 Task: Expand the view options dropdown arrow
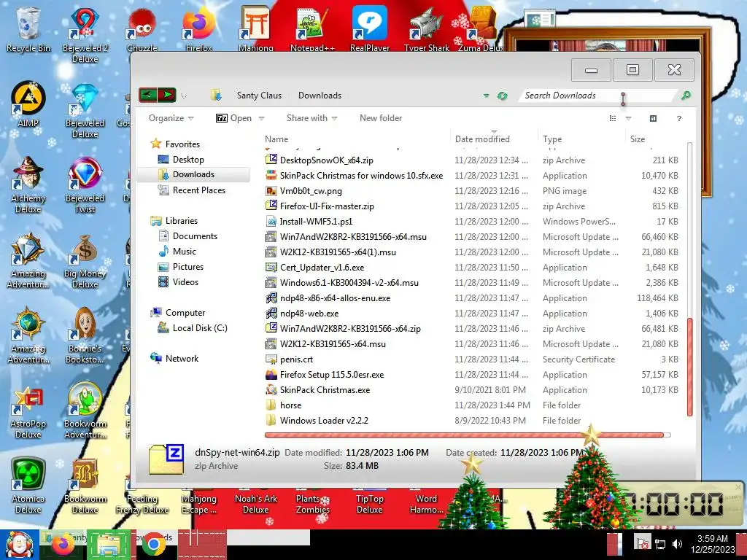[628, 119]
